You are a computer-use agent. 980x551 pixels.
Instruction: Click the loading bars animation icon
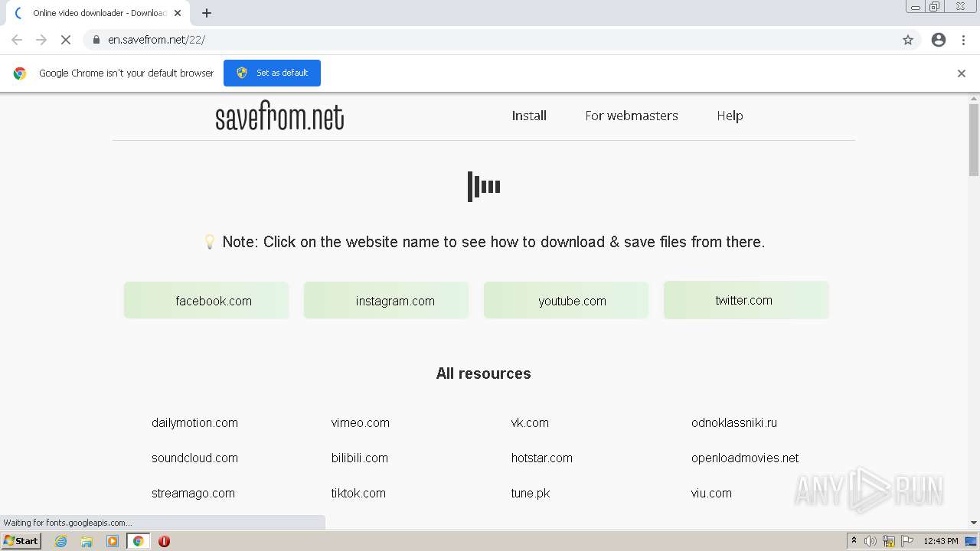[484, 186]
